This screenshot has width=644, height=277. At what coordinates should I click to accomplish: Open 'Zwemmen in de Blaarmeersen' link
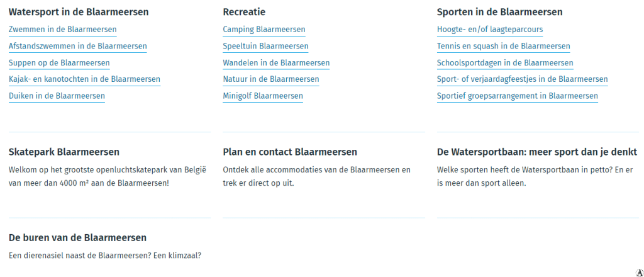click(x=62, y=30)
